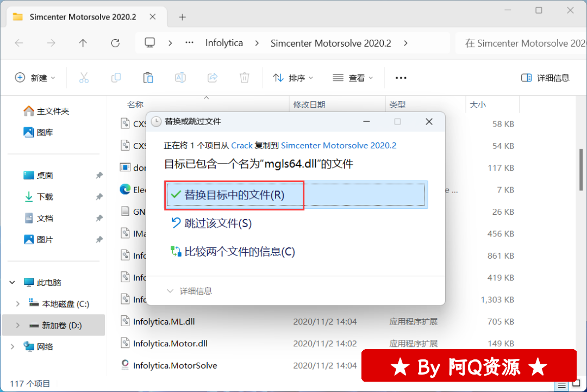This screenshot has height=392, width=587.
Task: Unpin Downloads (下载) pin icon
Action: tap(99, 197)
